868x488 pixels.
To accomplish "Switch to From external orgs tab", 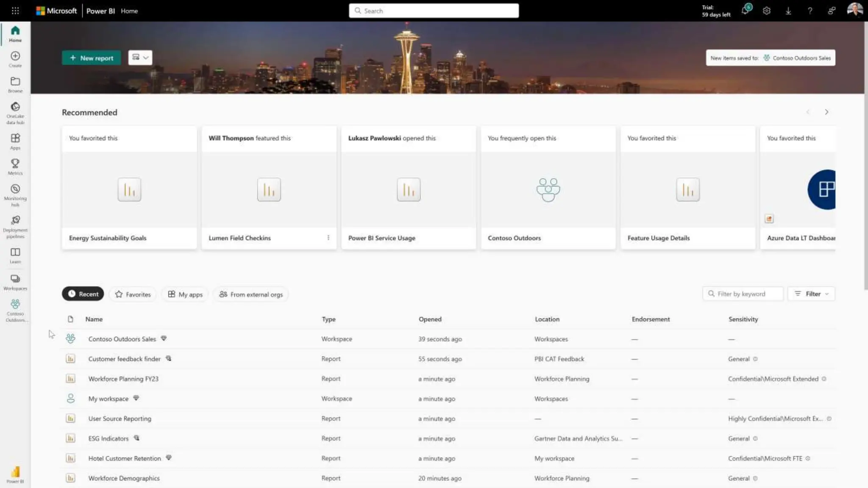I will pos(250,294).
